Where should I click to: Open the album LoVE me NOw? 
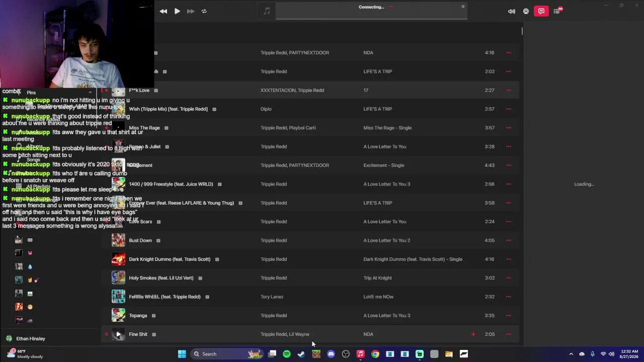[378, 297]
